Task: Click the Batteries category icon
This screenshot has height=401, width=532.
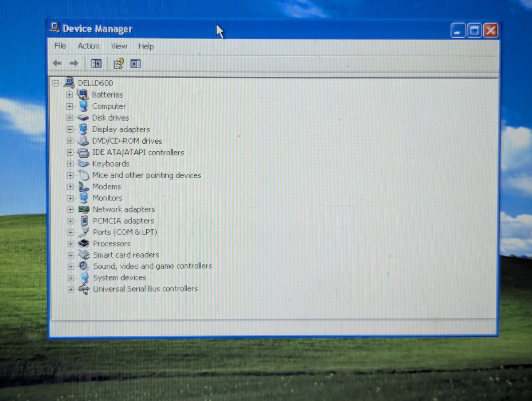Action: click(83, 94)
